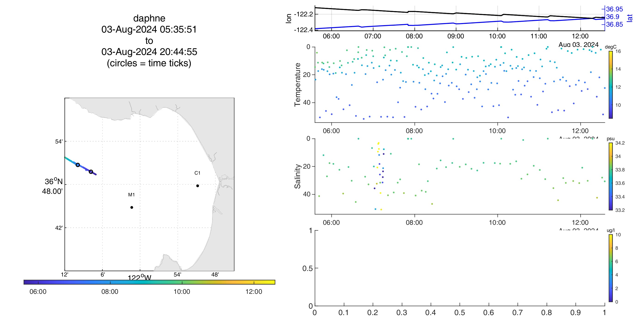The image size is (644, 322).
Task: Click the M1 mooring dot on map
Action: pos(132,207)
